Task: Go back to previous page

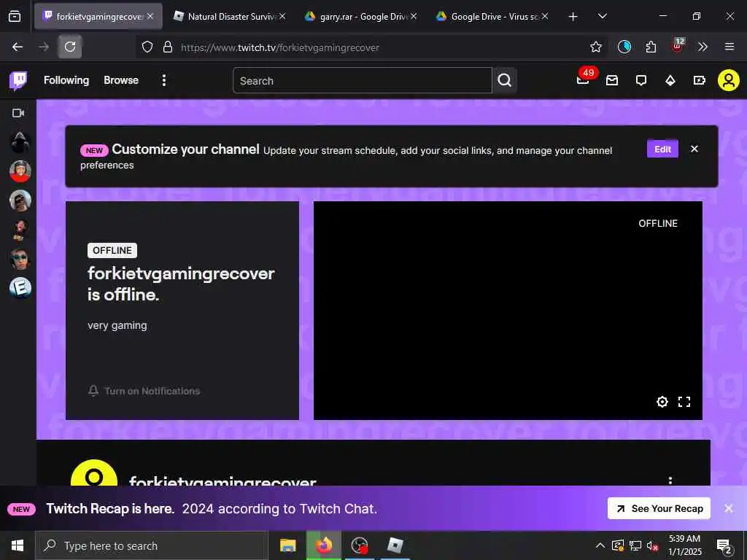Action: pos(18,47)
